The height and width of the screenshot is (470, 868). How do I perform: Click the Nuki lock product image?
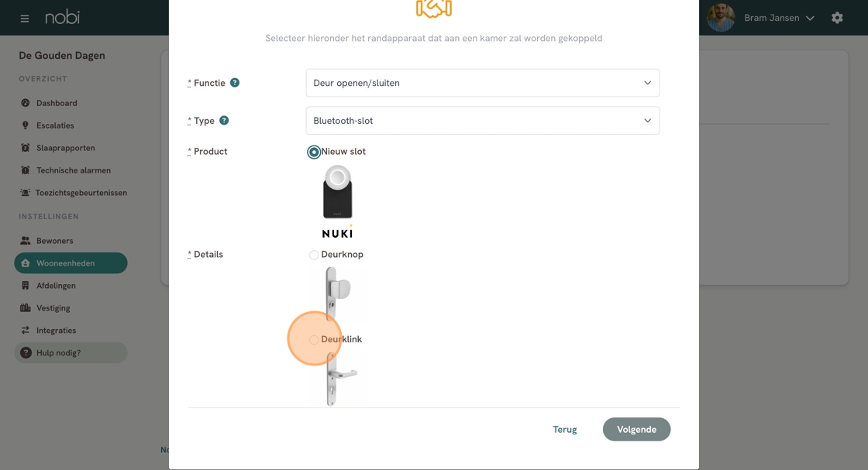click(x=337, y=201)
